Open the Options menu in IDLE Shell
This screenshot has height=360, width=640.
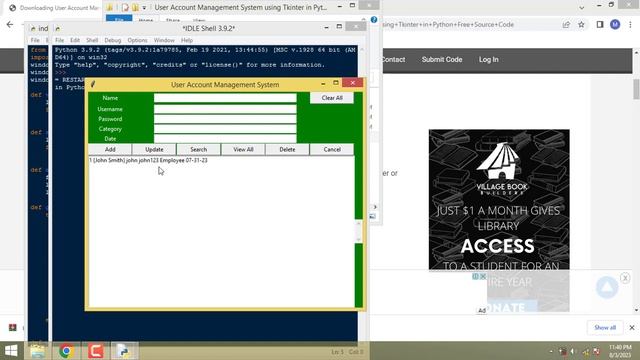pos(137,40)
